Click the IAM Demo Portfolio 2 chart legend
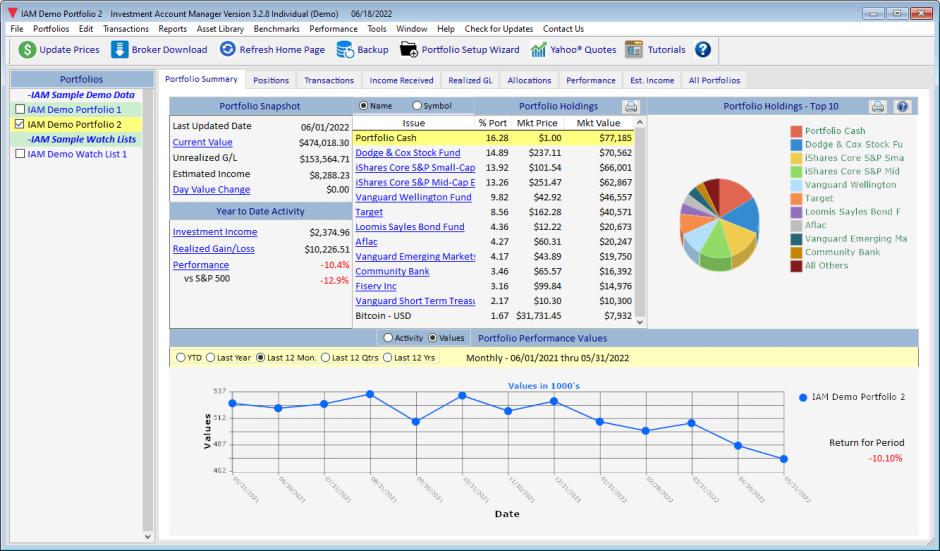Screen dimensions: 940x551 852,397
